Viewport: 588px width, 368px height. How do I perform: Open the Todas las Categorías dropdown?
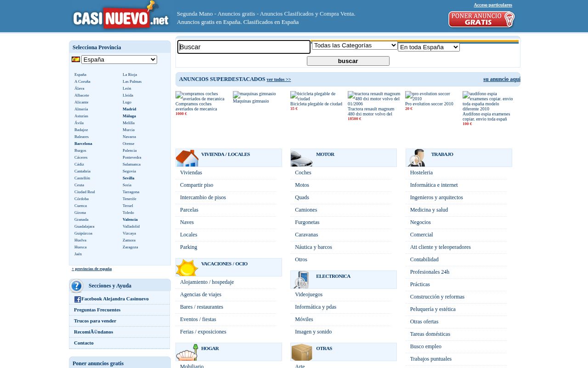pyautogui.click(x=355, y=45)
